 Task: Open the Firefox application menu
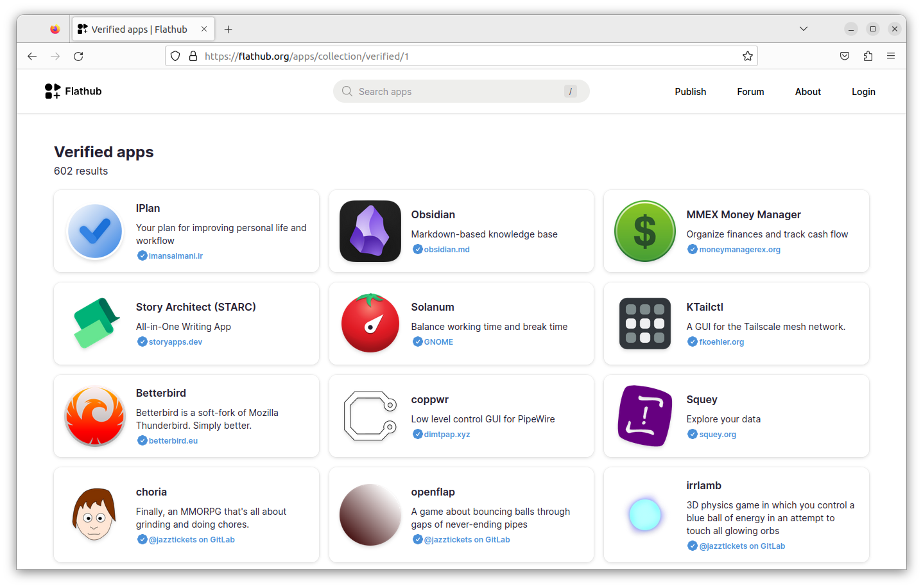tap(891, 56)
